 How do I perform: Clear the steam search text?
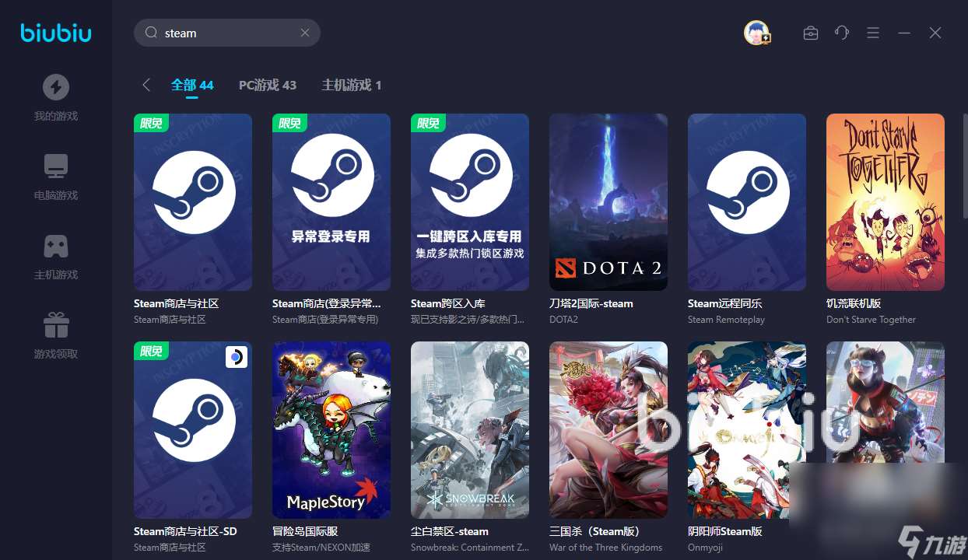pyautogui.click(x=305, y=33)
